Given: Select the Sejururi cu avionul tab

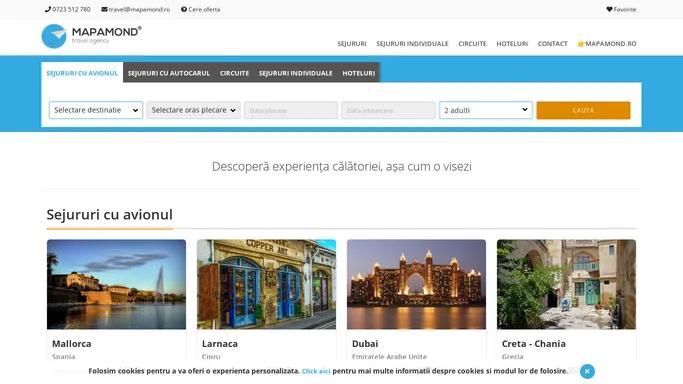Looking at the screenshot, I should tap(82, 73).
